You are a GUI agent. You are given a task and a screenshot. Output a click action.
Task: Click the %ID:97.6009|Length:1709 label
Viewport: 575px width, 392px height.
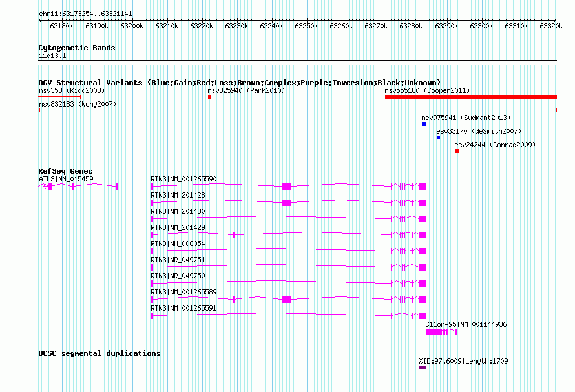click(463, 361)
